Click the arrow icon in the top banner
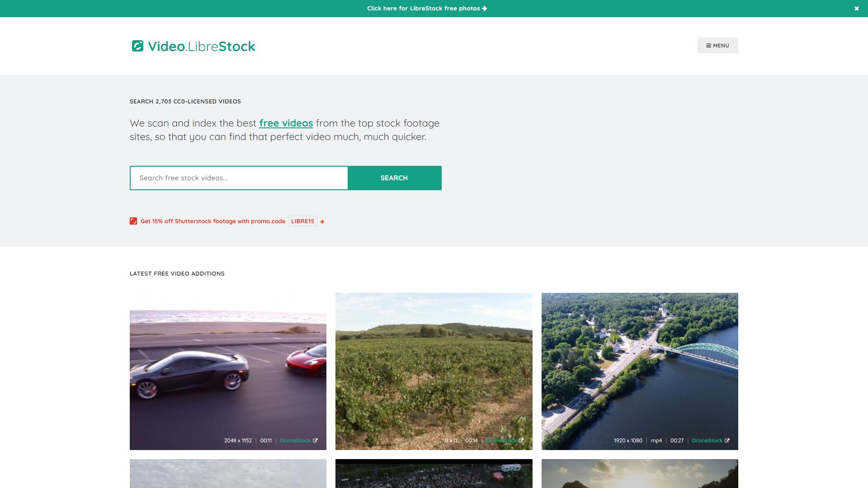The height and width of the screenshot is (488, 868). tap(485, 9)
